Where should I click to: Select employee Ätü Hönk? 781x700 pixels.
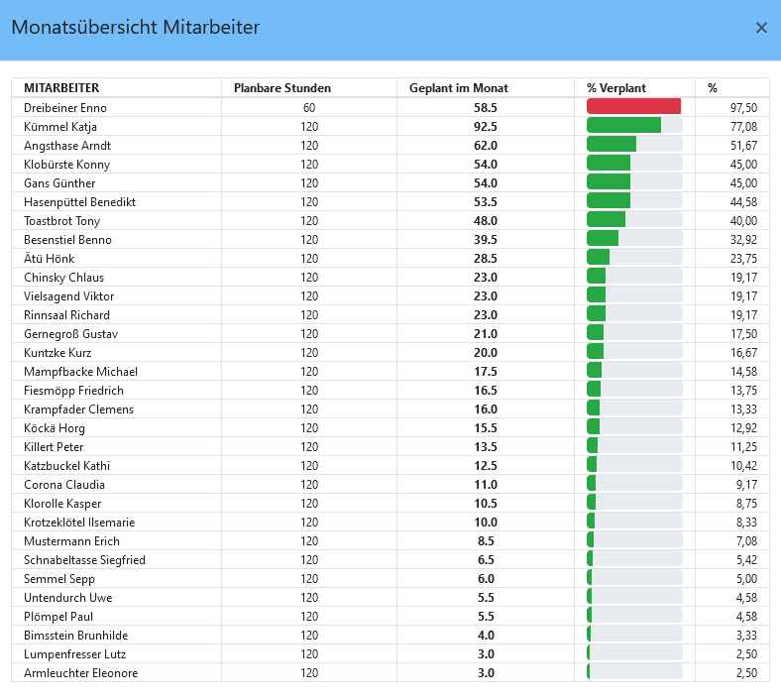coord(49,259)
